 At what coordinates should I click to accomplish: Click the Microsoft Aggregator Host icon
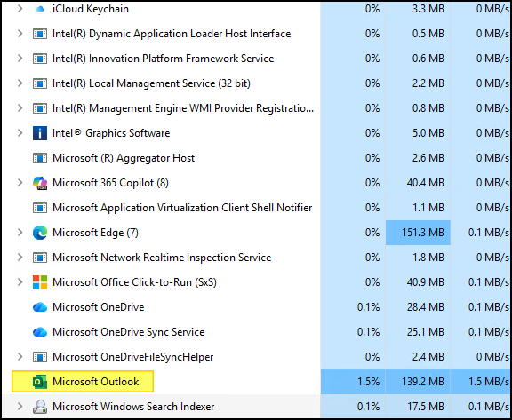point(40,158)
